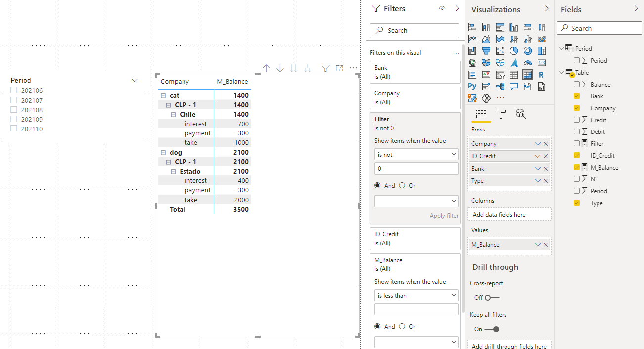This screenshot has height=349, width=644.
Task: Open the Fields well tab in Visualizations
Action: coord(481,114)
